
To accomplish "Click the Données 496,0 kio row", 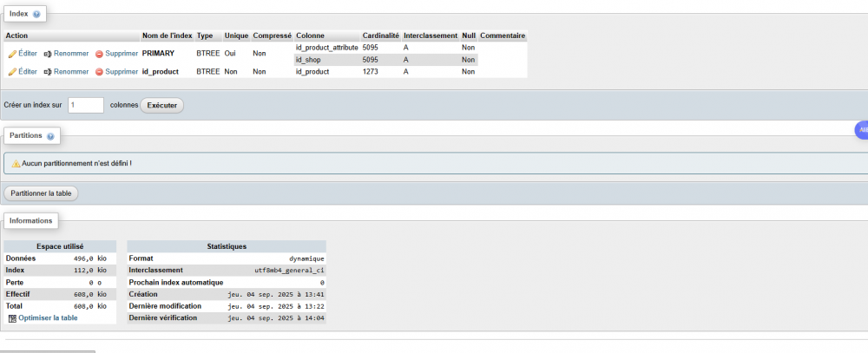I will point(61,258).
